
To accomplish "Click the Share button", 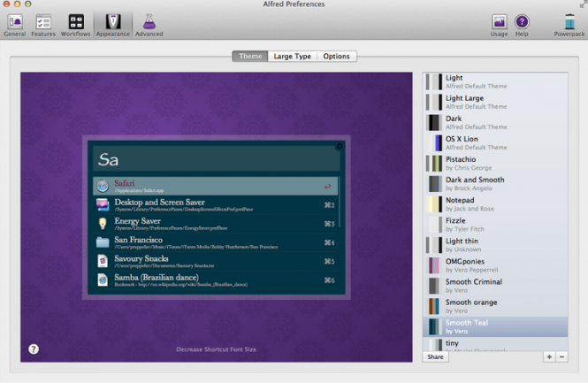I will click(x=435, y=356).
